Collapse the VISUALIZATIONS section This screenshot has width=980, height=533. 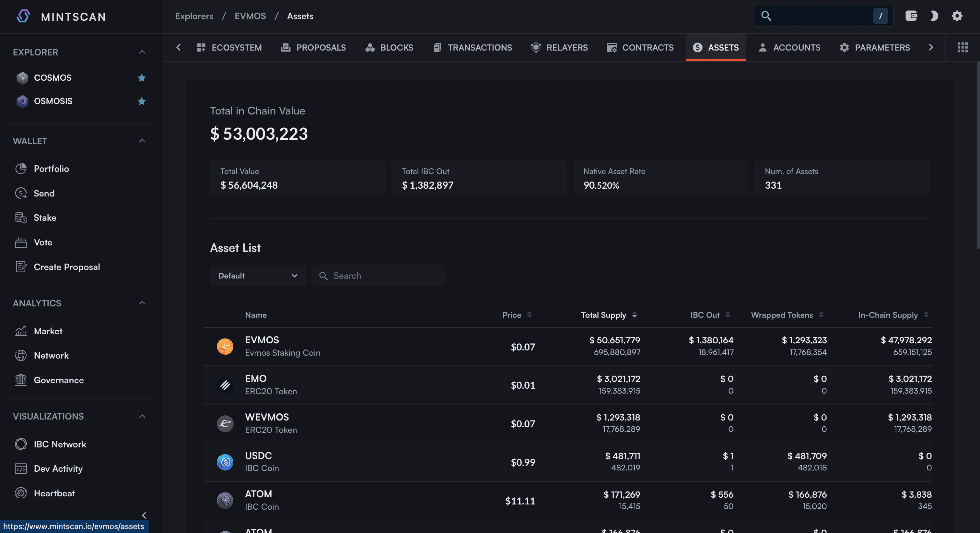[142, 416]
